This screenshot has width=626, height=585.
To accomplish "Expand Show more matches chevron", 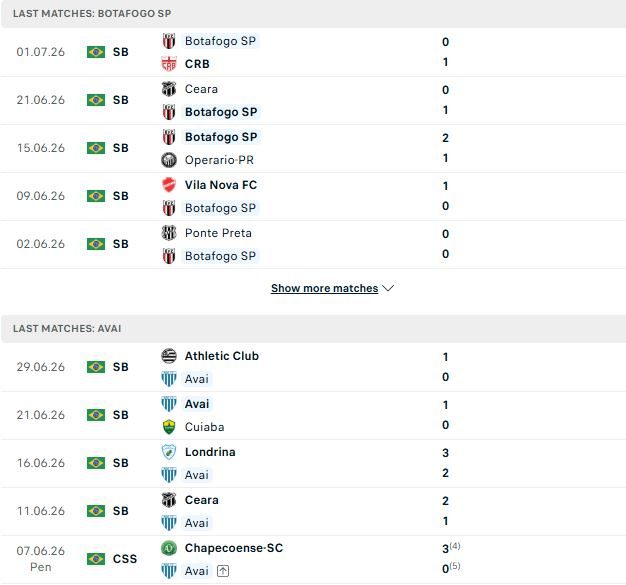I will coord(388,288).
